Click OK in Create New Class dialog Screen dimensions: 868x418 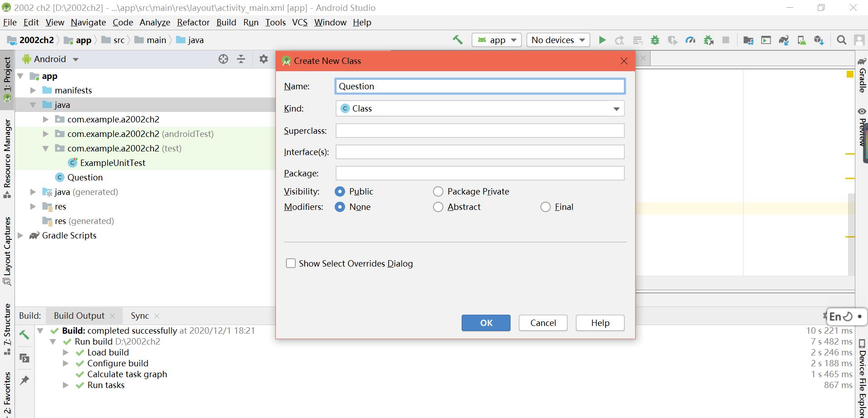pyautogui.click(x=486, y=323)
